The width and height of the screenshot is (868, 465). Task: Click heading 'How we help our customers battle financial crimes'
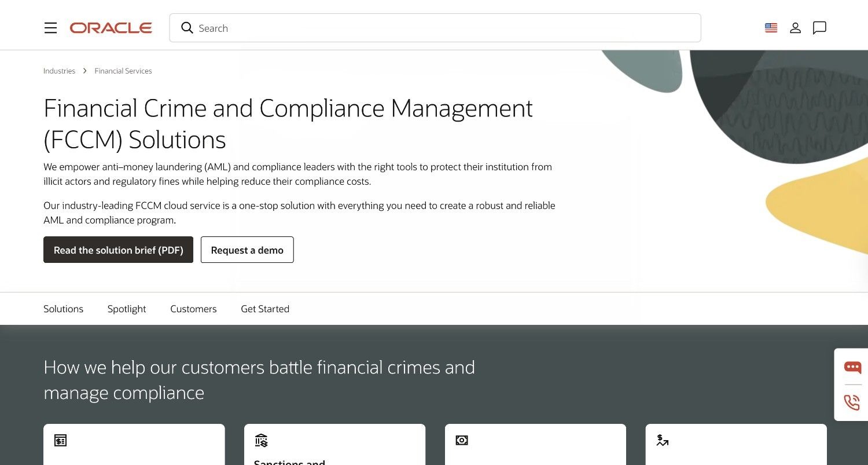point(259,380)
